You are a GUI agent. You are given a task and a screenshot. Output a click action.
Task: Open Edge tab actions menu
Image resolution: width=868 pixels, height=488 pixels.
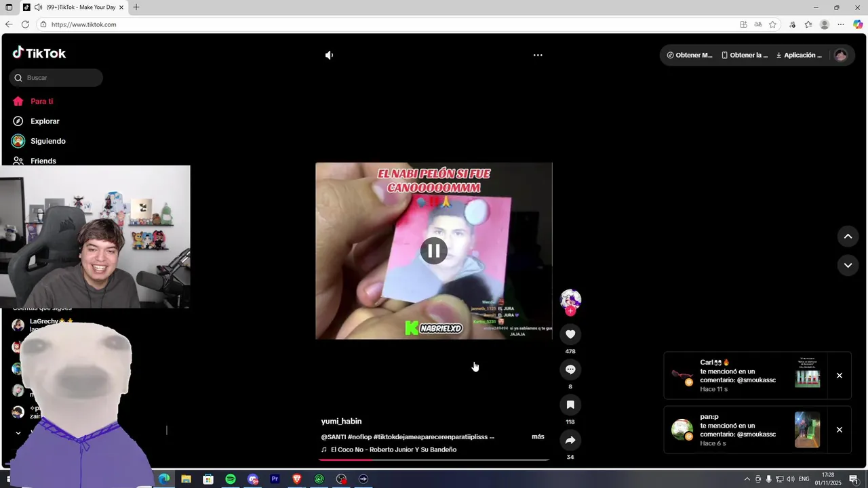pos(9,7)
